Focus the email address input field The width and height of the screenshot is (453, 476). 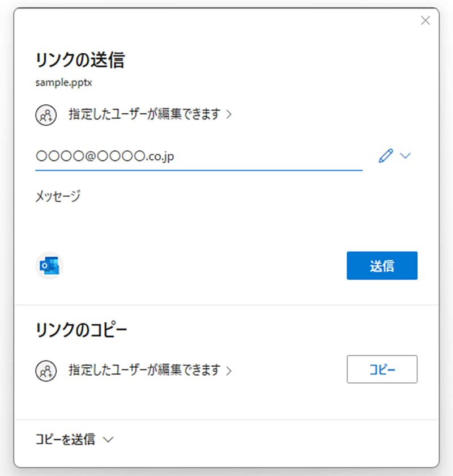tap(199, 156)
